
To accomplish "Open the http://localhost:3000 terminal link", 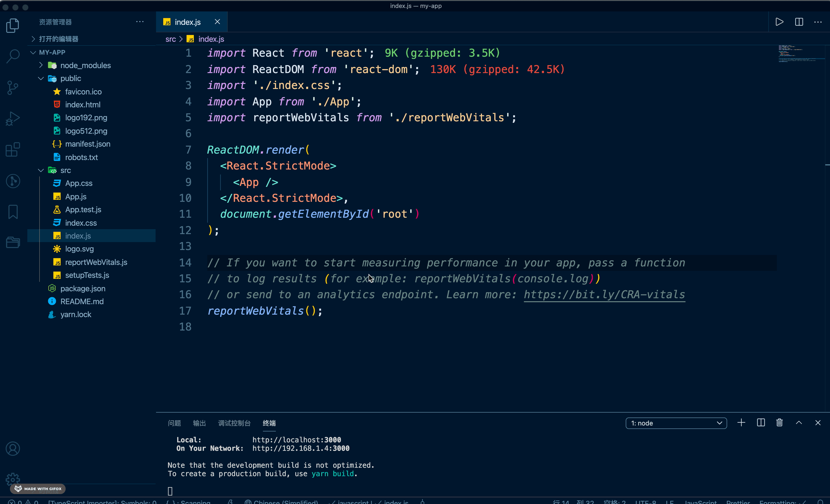I will pyautogui.click(x=296, y=440).
